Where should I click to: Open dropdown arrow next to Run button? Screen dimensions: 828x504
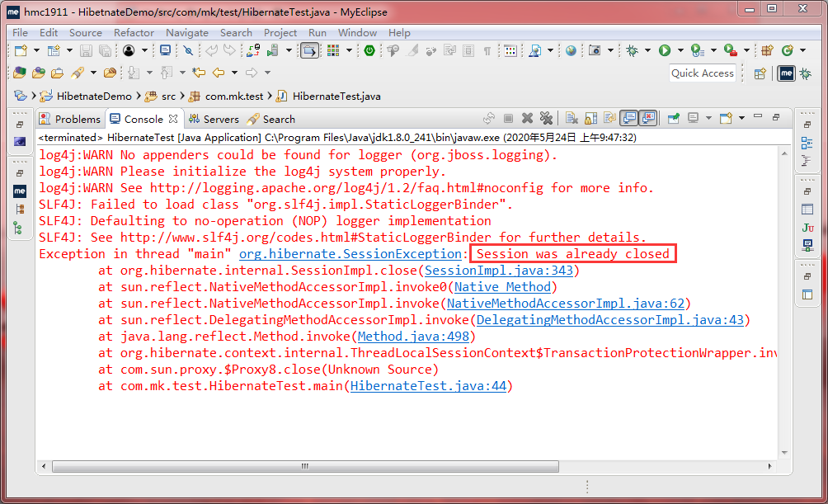click(x=680, y=50)
